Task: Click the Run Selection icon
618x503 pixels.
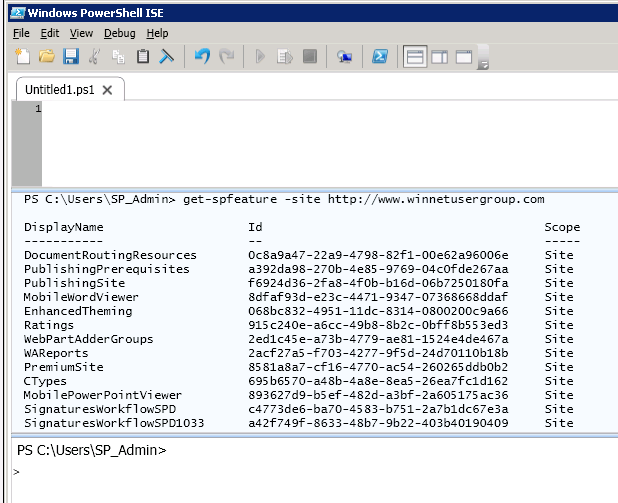Action: point(285,56)
